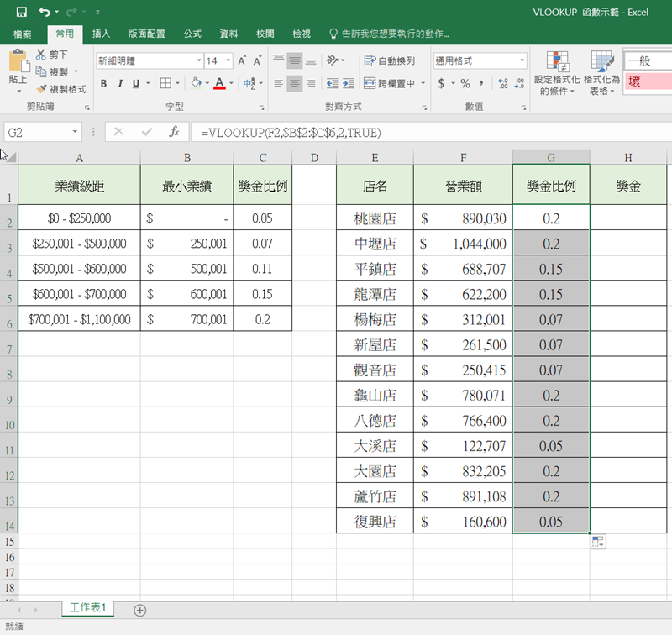Toggle Bold formatting
Viewport: 672px width, 635px height.
pyautogui.click(x=104, y=83)
